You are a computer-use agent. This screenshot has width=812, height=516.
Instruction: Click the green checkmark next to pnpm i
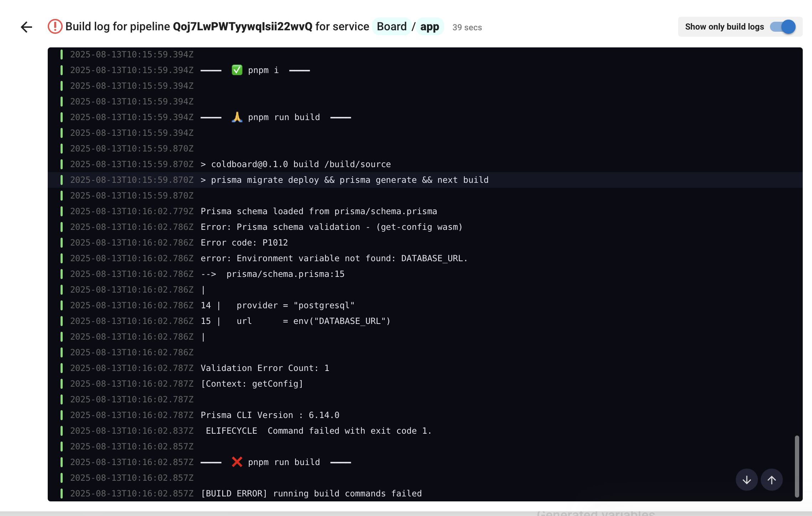coord(237,70)
